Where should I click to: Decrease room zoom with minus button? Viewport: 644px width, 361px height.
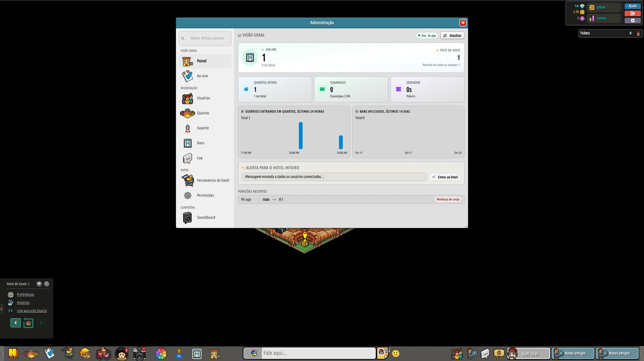point(47,284)
